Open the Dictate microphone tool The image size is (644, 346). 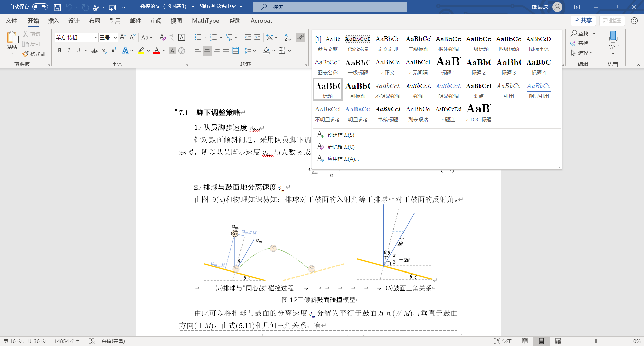pos(613,37)
